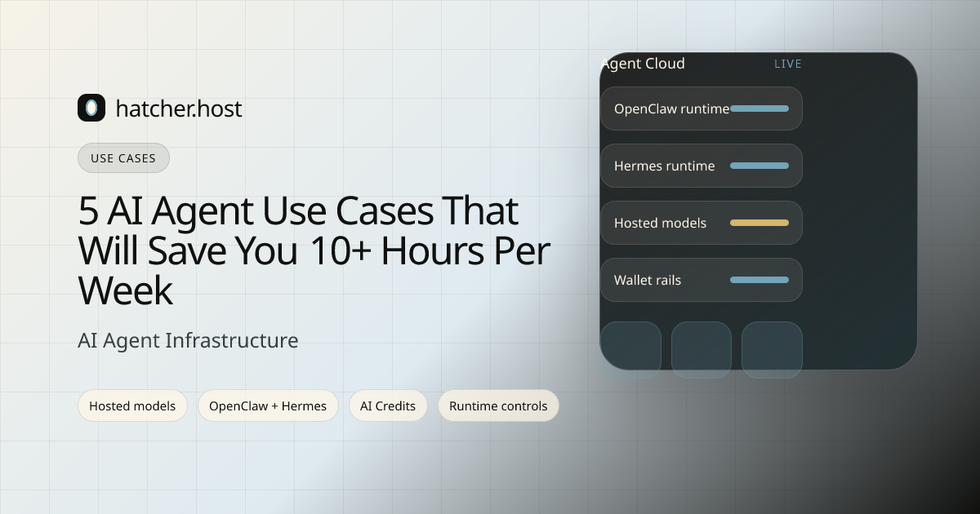The width and height of the screenshot is (980, 514).
Task: Click the AI Agent Infrastructure subtitle
Action: [x=188, y=340]
